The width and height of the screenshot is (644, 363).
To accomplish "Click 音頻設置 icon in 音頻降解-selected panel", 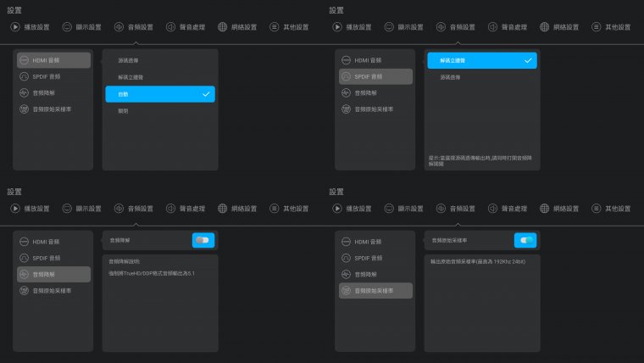I will point(119,209).
